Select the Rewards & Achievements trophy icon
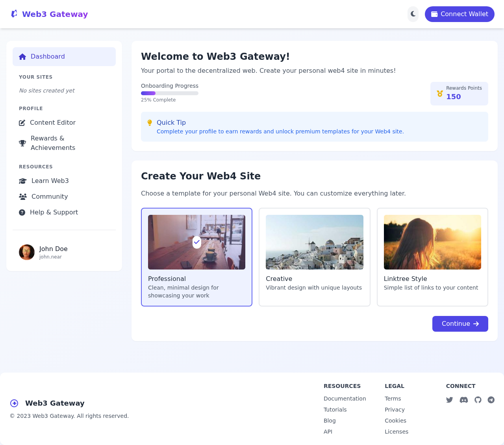The width and height of the screenshot is (504, 445). [x=22, y=143]
